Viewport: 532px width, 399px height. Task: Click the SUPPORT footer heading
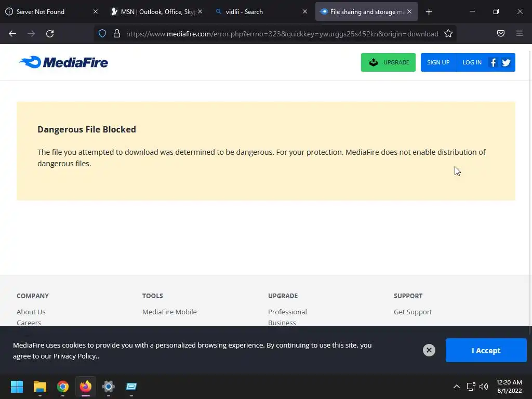(x=408, y=296)
